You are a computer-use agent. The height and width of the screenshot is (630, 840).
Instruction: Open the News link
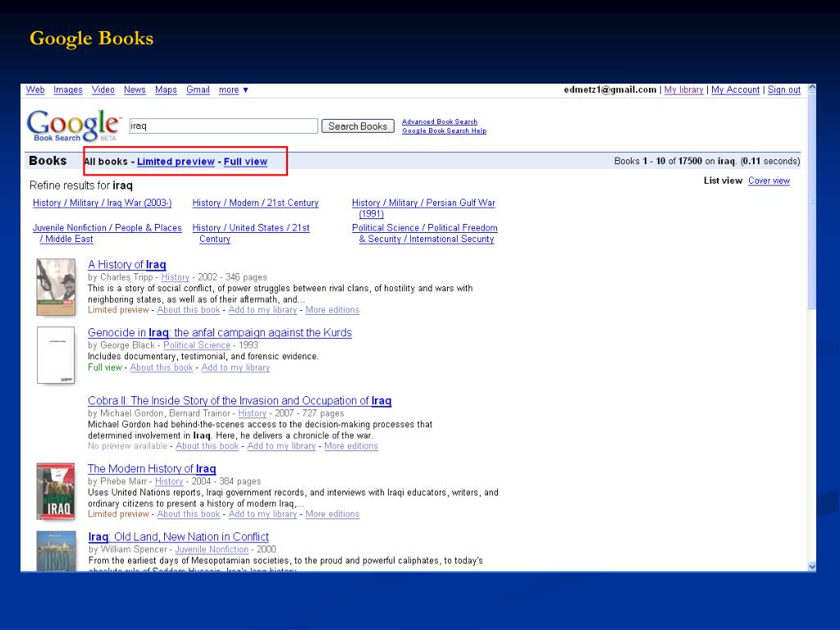click(x=135, y=90)
